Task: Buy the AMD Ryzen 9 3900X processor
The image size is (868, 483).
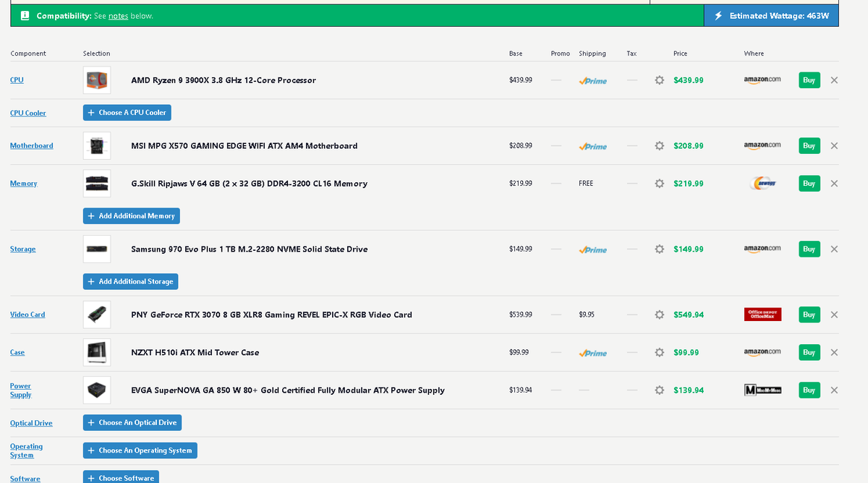Action: click(809, 80)
